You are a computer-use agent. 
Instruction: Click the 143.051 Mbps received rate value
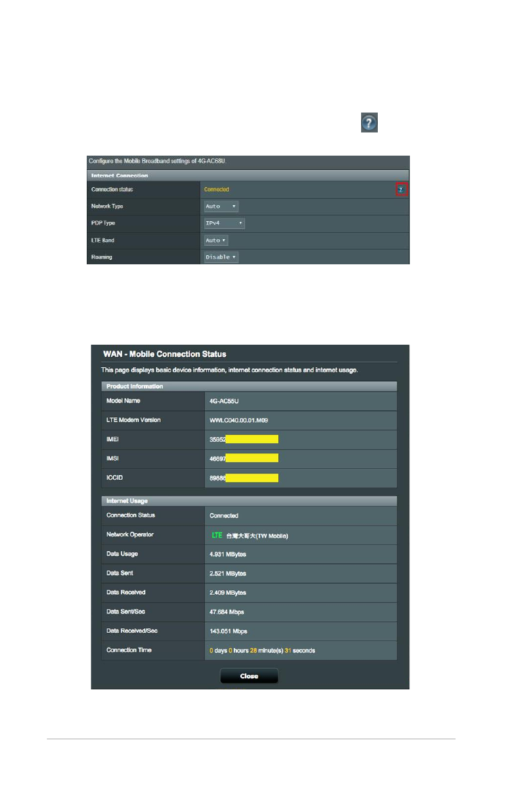[x=228, y=632]
